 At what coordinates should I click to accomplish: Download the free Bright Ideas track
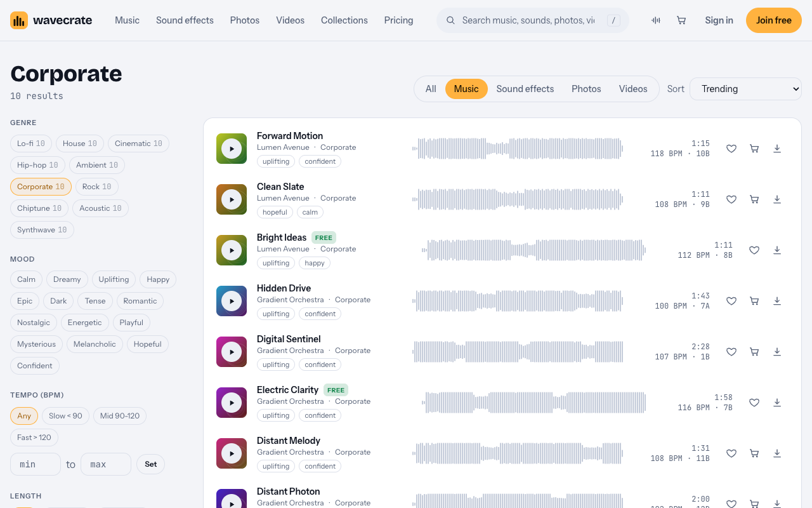pos(777,250)
